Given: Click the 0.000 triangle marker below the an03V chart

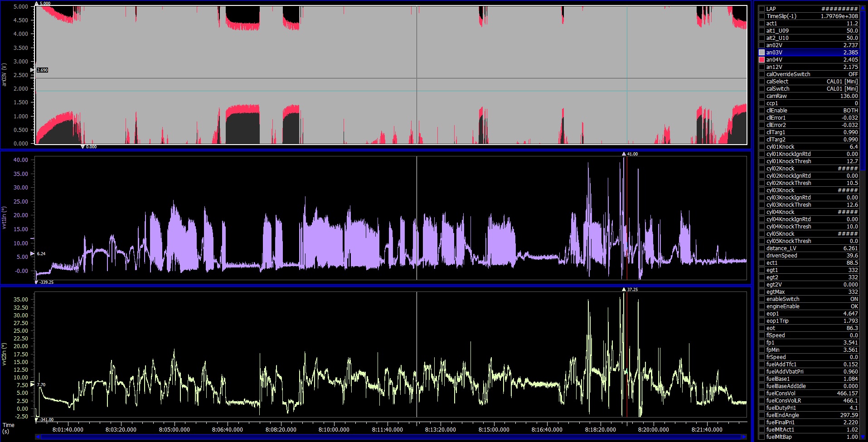Looking at the screenshot, I should pyautogui.click(x=82, y=147).
